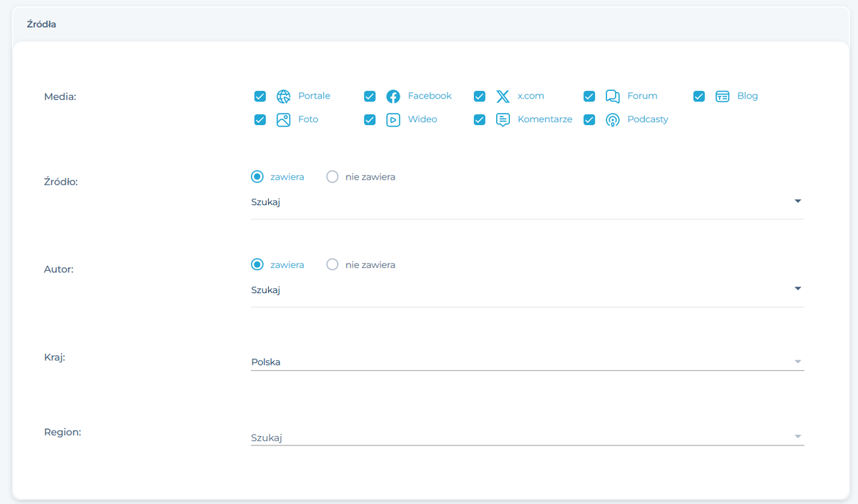The image size is (858, 504).
Task: Click the 'Kraj:' row label
Action: click(x=55, y=357)
